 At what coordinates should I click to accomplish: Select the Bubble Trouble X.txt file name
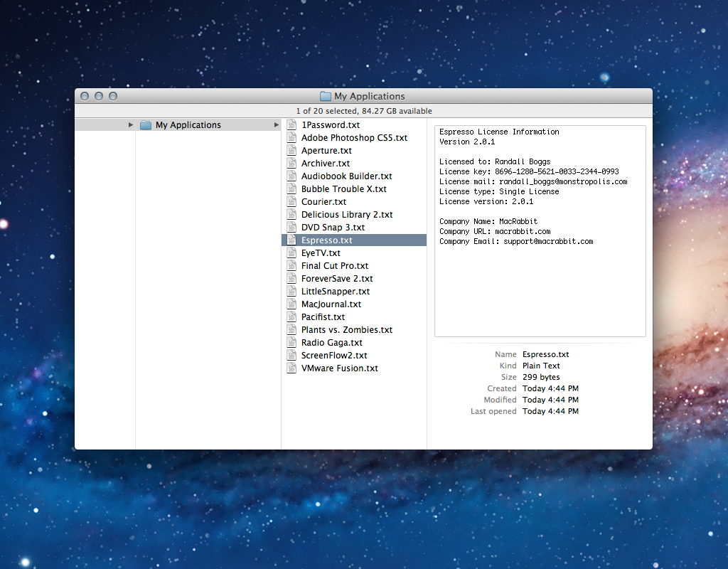point(344,188)
